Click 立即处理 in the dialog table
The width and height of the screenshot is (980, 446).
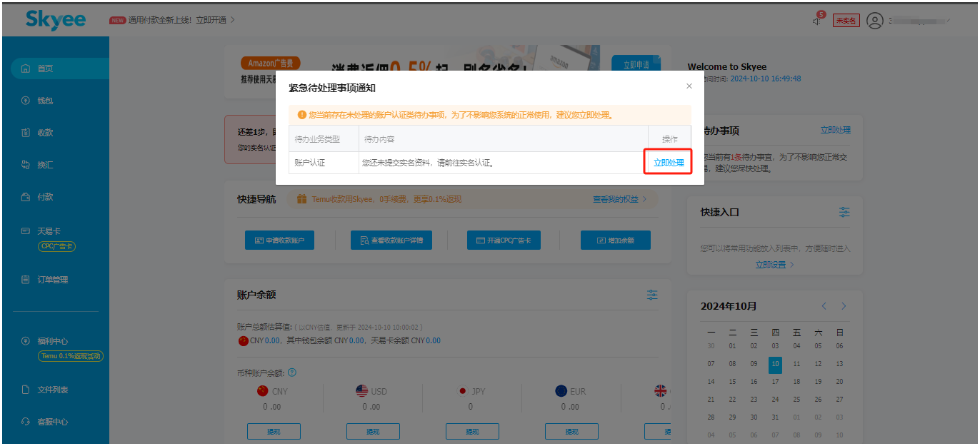click(x=669, y=163)
